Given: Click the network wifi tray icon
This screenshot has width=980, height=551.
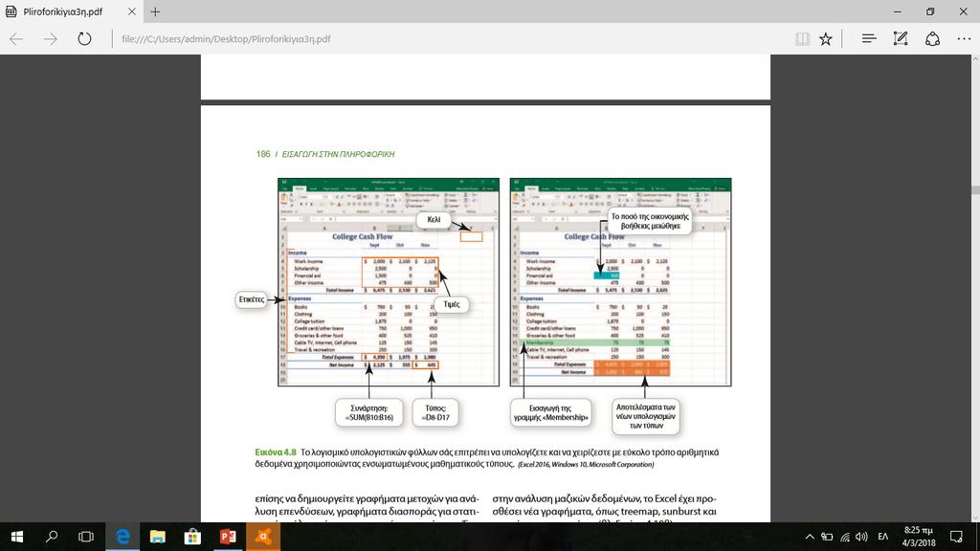Looking at the screenshot, I should tap(845, 537).
